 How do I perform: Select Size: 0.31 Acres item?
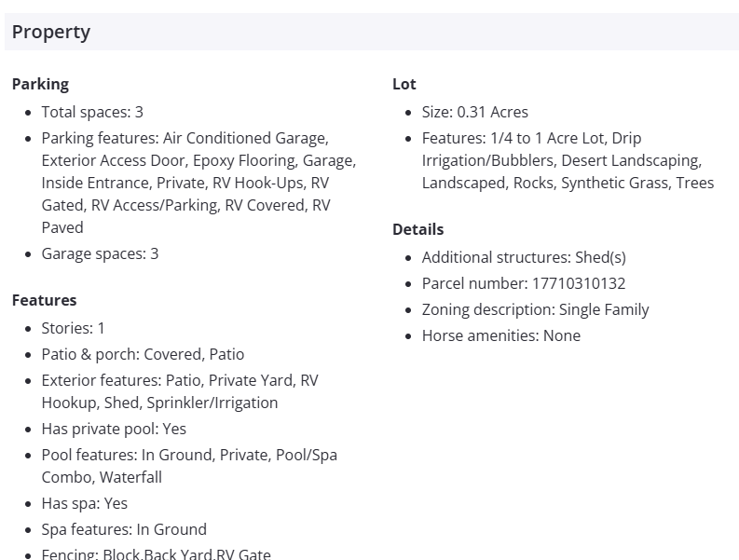click(475, 112)
